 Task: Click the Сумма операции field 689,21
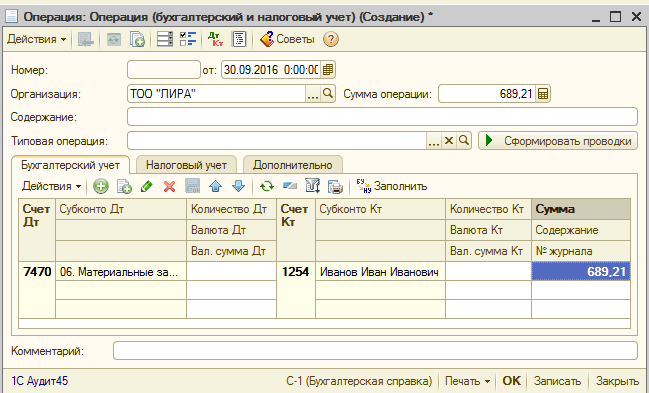(487, 94)
